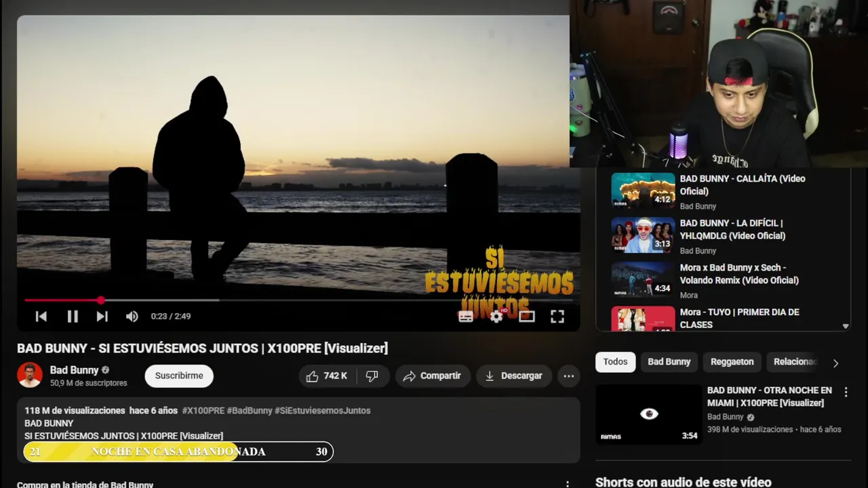Click the #SiEstuviesemosJuntos hashtag
This screenshot has height=488, width=868.
323,411
